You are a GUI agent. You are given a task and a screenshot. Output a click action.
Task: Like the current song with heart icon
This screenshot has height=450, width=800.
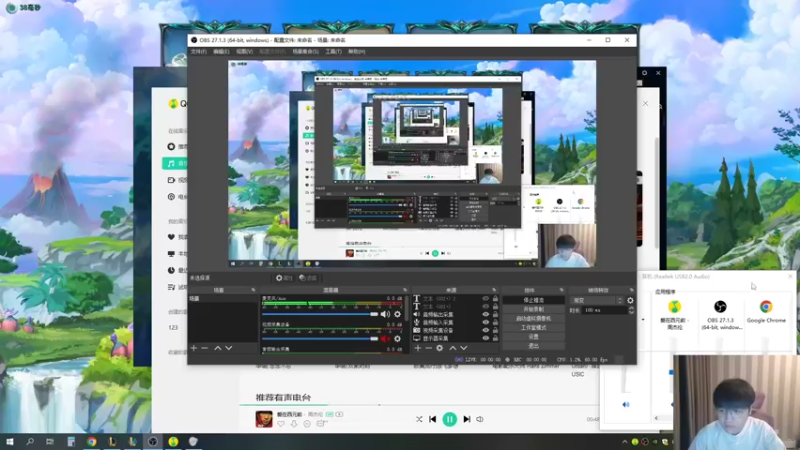(281, 423)
